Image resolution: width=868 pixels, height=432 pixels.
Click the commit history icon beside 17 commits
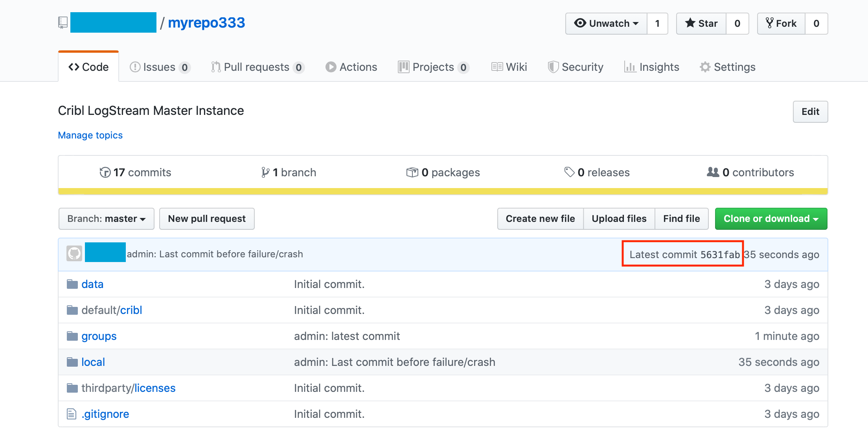[105, 172]
